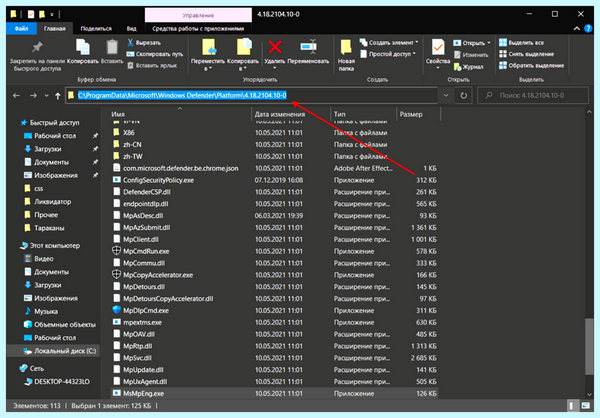Collapse the ribbon with the chevron
This screenshot has height=418, width=600.
pos(577,29)
